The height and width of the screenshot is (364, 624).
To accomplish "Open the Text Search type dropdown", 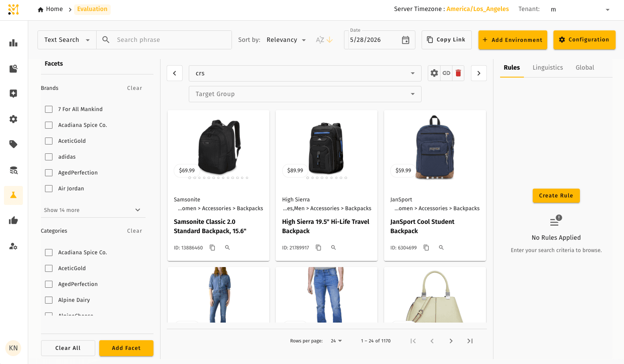I will [x=67, y=40].
